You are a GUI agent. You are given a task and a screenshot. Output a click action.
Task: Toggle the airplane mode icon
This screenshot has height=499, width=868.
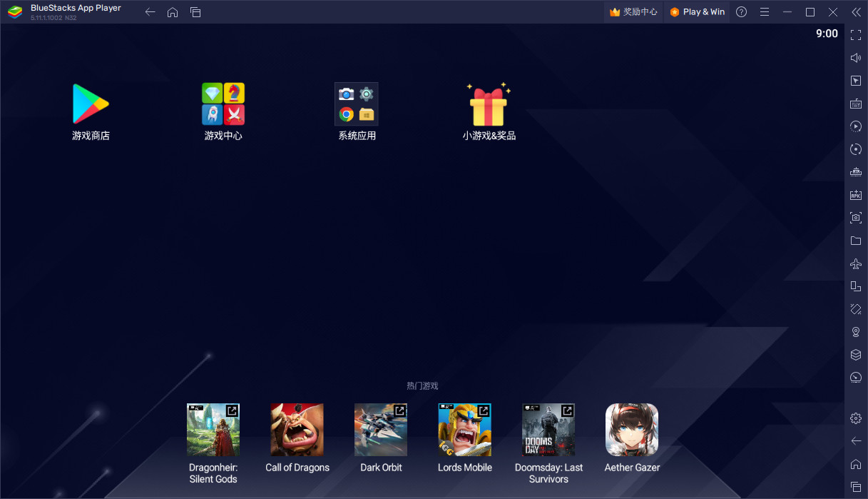click(x=856, y=263)
